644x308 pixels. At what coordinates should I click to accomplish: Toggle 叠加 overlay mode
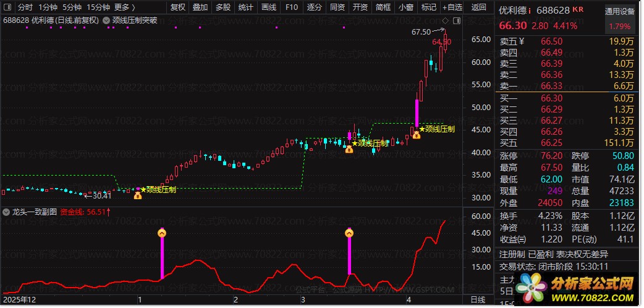(x=200, y=7)
